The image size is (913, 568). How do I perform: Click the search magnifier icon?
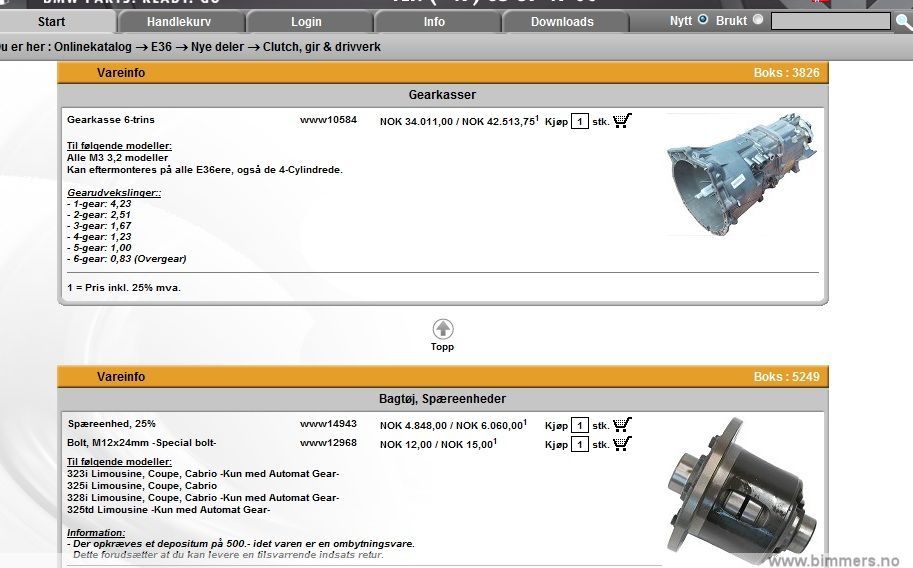point(904,22)
